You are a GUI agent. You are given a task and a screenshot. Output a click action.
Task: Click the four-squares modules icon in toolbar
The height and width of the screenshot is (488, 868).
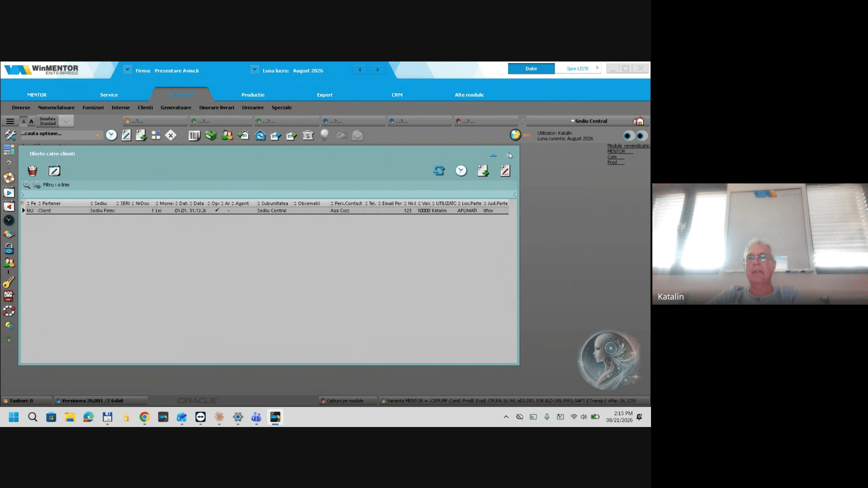[x=156, y=135]
